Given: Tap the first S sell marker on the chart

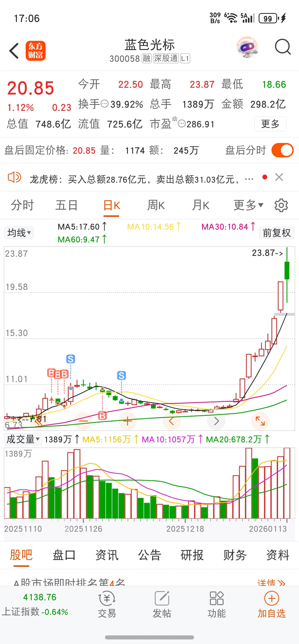Looking at the screenshot, I should tap(71, 359).
